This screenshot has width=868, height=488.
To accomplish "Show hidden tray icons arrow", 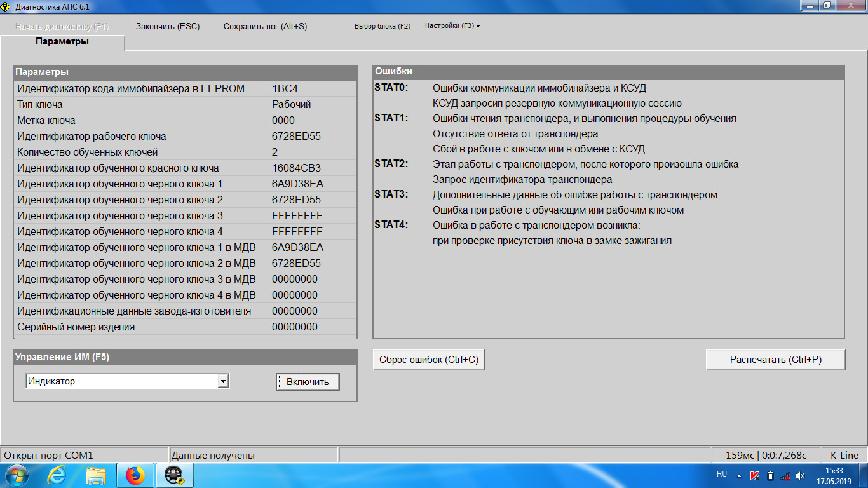I will (739, 475).
